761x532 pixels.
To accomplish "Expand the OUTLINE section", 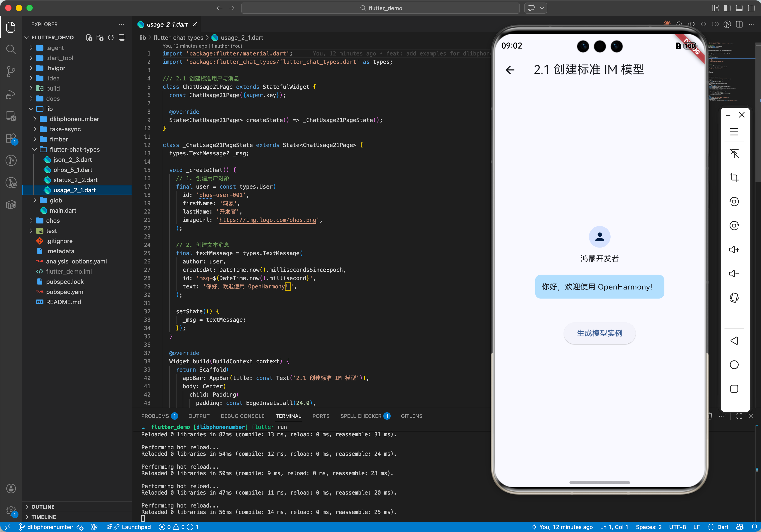I will point(43,507).
